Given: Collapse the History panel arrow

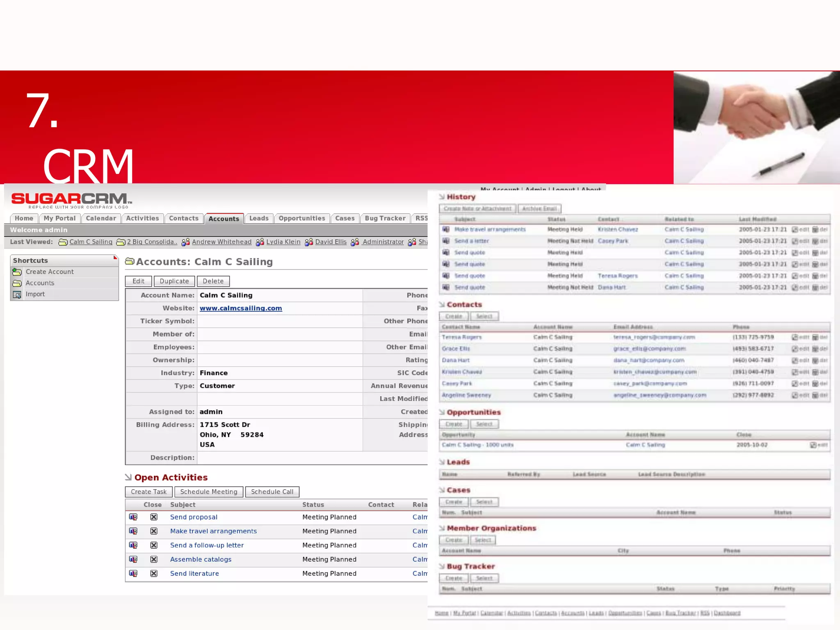Looking at the screenshot, I should pyautogui.click(x=442, y=197).
